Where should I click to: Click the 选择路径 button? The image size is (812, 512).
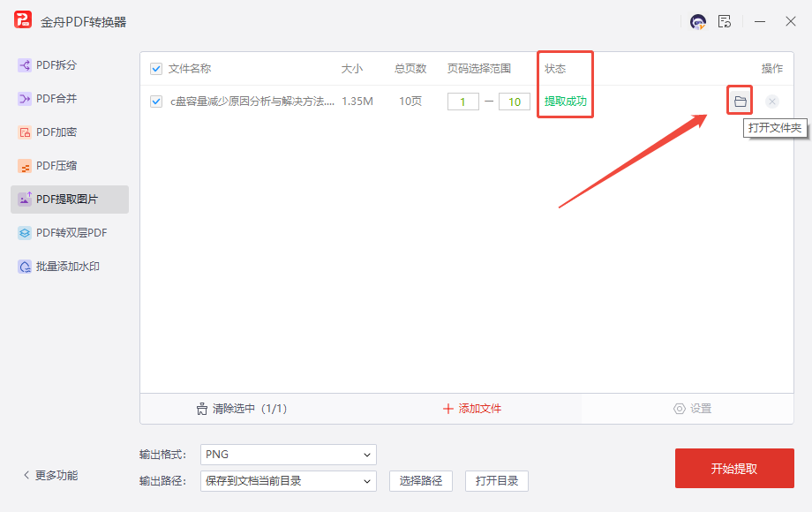coord(421,481)
